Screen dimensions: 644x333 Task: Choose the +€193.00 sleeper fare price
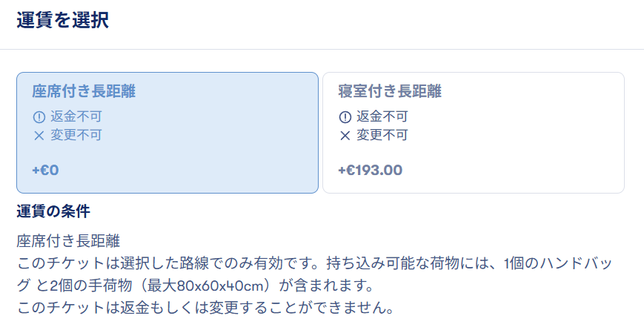point(370,170)
